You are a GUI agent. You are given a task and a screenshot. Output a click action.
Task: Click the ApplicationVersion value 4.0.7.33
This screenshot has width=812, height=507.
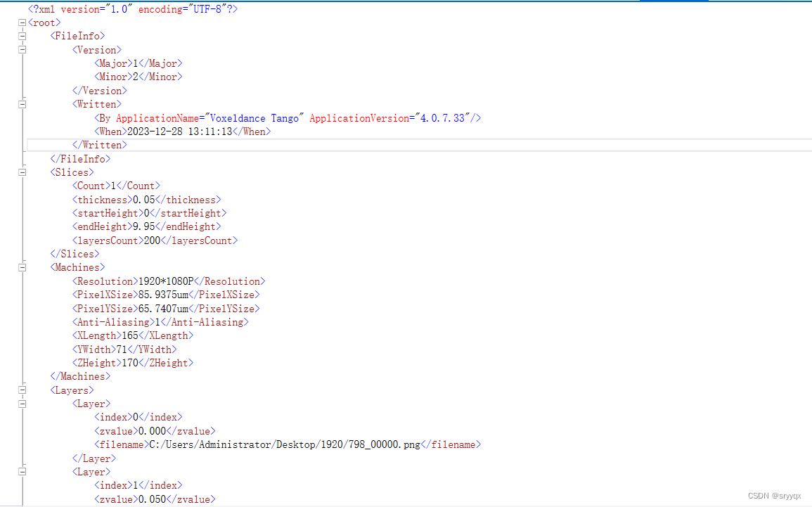[x=443, y=117]
